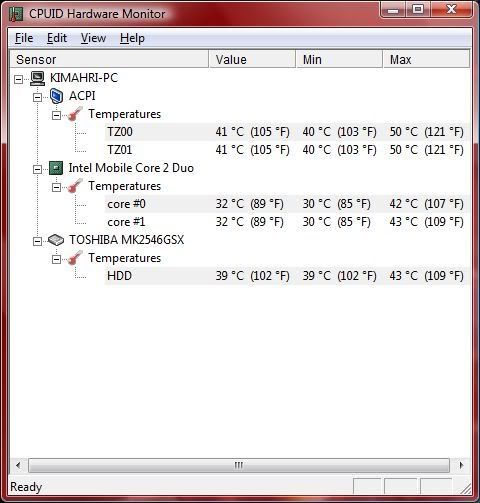Image resolution: width=480 pixels, height=503 pixels.
Task: Click the window resize grip in status bar
Action: pos(466,488)
